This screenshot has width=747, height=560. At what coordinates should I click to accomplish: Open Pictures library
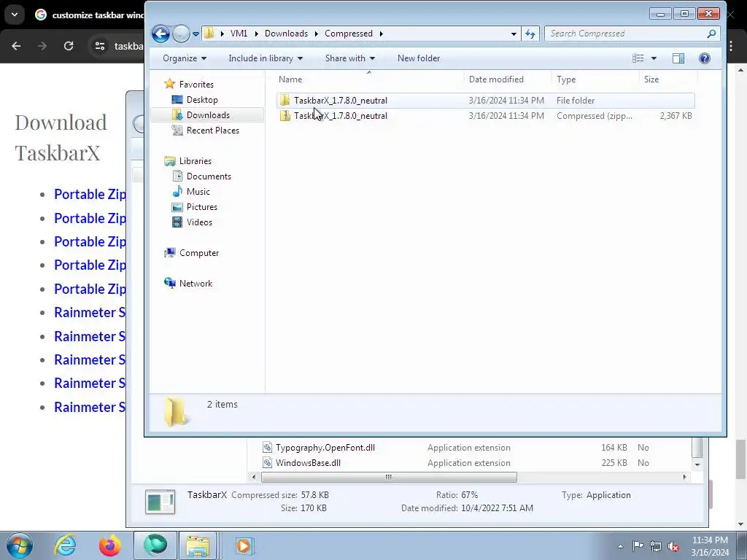point(202,206)
